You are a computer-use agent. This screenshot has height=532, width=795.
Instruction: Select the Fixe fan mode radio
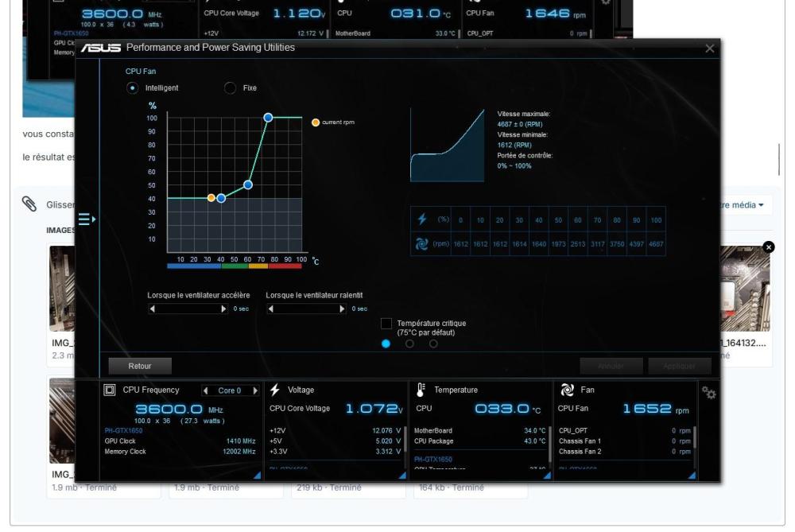[x=230, y=87]
